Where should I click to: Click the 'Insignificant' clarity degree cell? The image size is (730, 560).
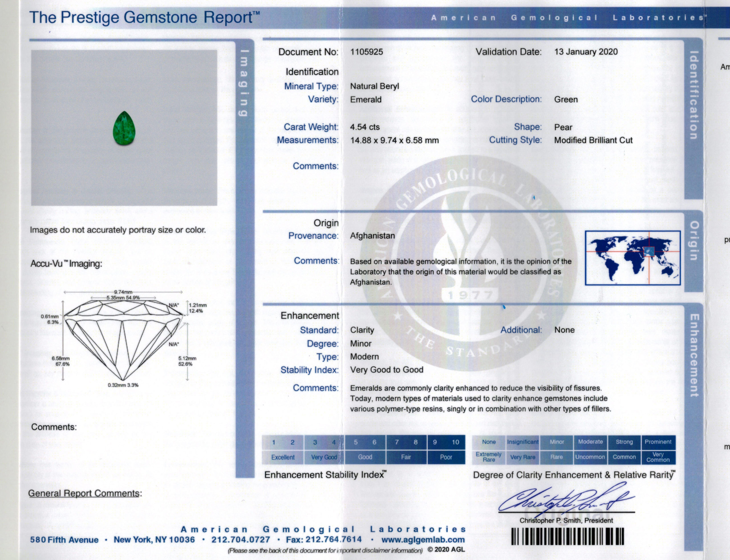523,442
